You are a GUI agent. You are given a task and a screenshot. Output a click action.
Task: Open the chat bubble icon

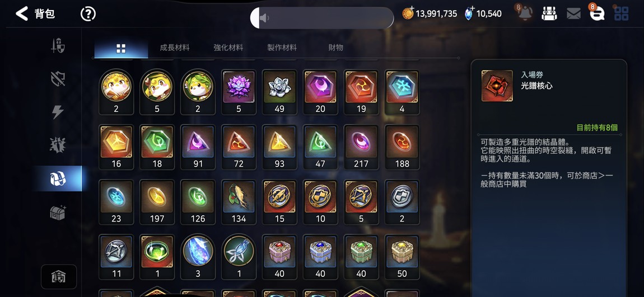597,13
